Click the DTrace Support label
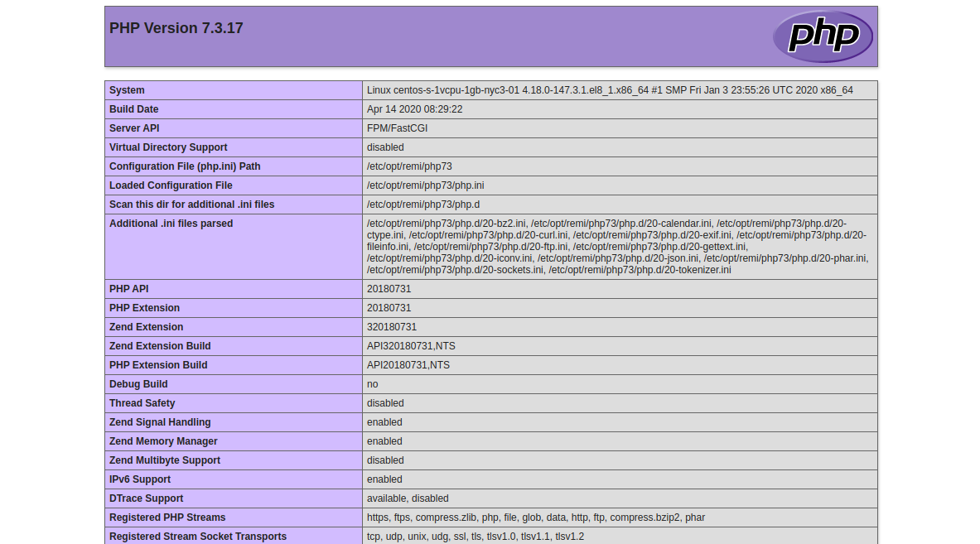This screenshot has height=544, width=980. (147, 498)
